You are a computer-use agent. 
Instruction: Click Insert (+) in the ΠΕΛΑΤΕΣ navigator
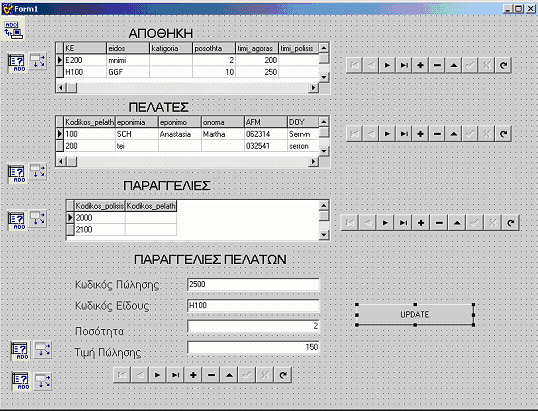(x=420, y=134)
